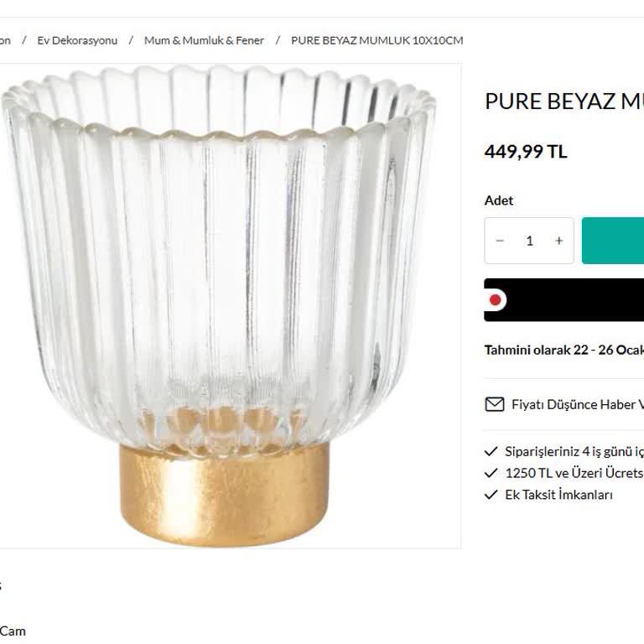Select PURE BEYAZ MUMLUK 10X10CM breadcrumb
Screen dimensions: 644x644
(x=377, y=40)
